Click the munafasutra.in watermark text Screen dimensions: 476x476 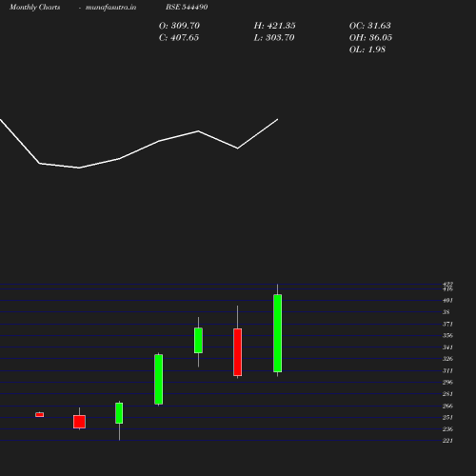coord(110,8)
